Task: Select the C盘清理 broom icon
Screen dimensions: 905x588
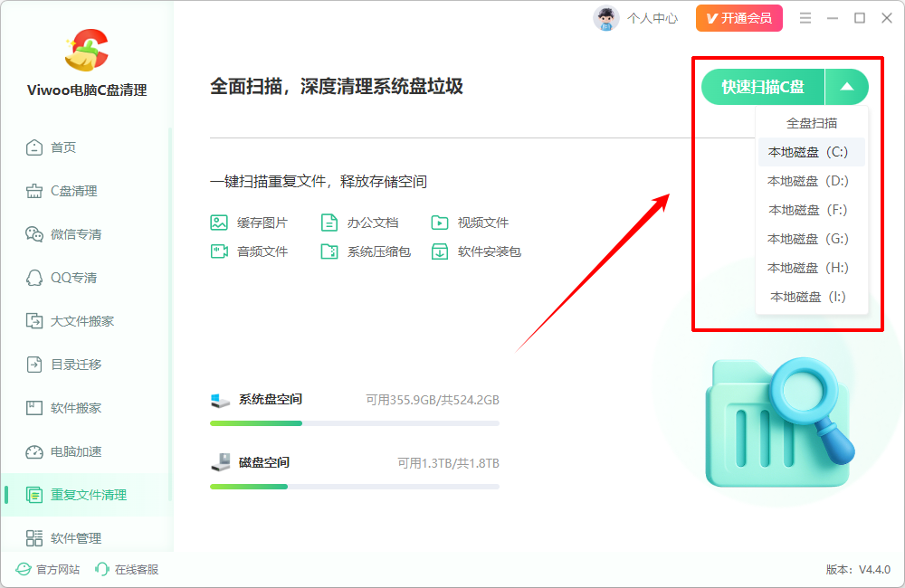Action: [x=34, y=191]
